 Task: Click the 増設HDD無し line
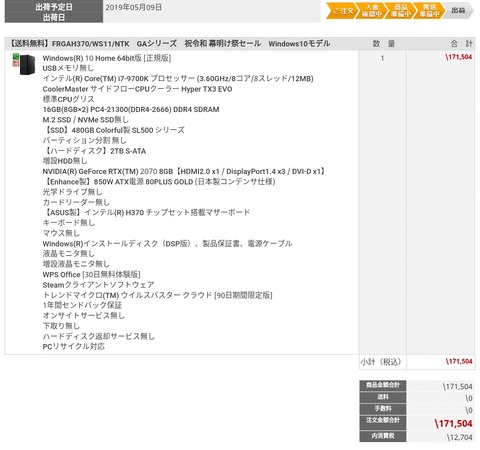65,161
